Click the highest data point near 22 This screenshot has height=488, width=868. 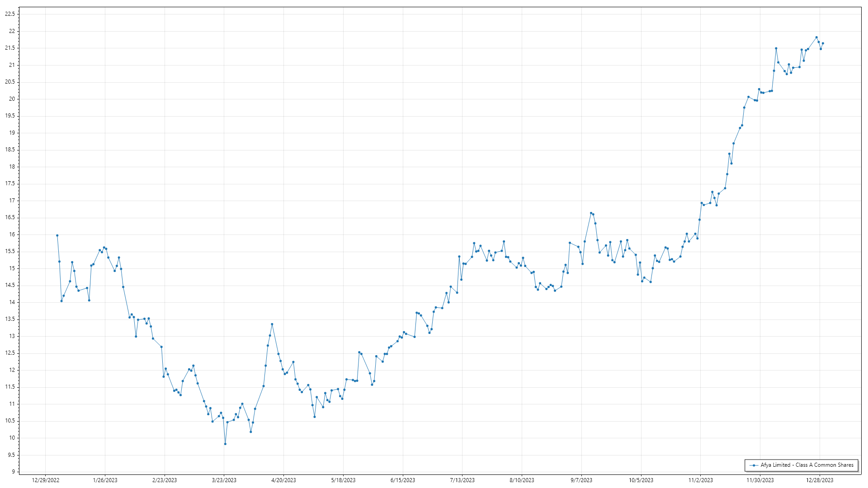coord(816,38)
